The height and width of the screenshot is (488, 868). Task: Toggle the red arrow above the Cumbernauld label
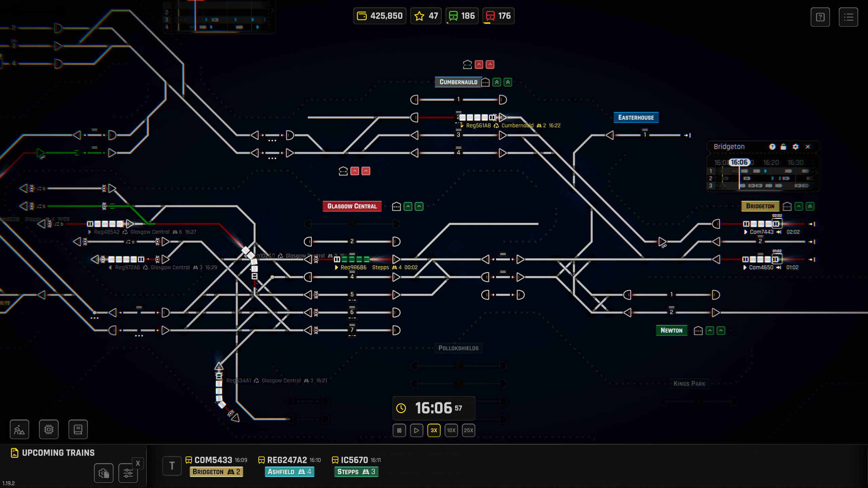[479, 65]
